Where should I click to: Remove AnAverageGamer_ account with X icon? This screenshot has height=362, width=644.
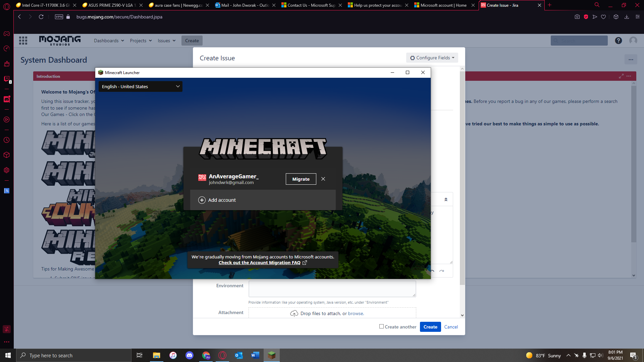(x=323, y=179)
